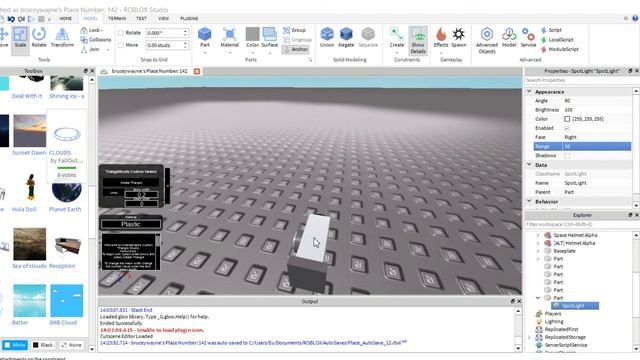Toggle the Shadows property checkbox
Viewport: 640px width, 360px height.
[x=567, y=156]
